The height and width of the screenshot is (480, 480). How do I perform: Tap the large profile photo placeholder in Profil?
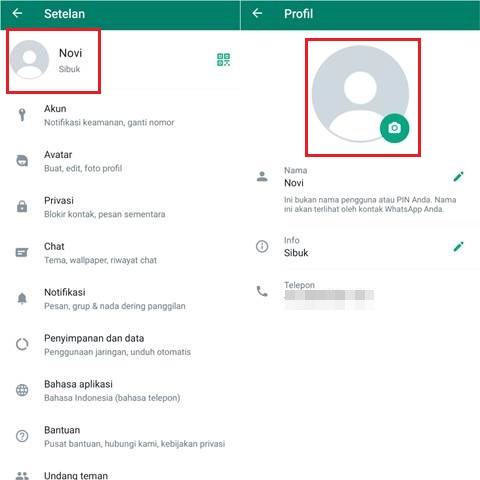360,94
